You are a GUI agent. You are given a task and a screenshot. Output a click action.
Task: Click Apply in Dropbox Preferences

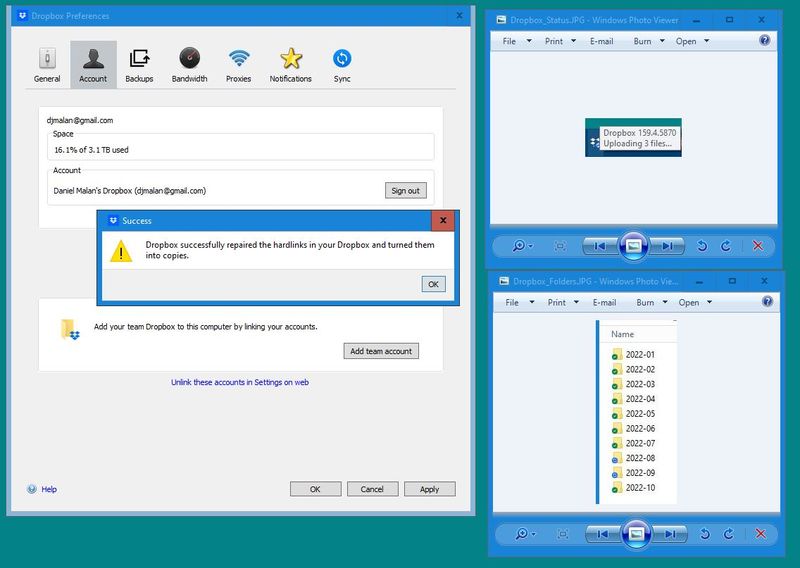click(429, 489)
